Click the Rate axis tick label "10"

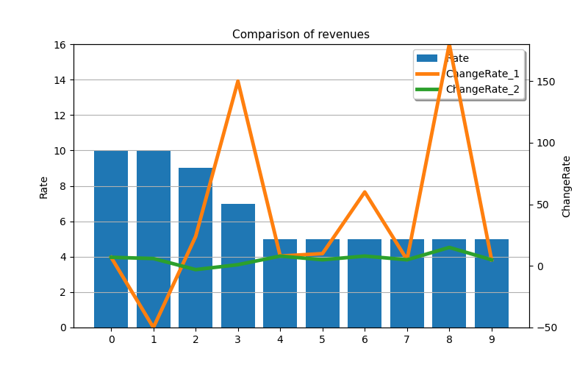[60, 151]
